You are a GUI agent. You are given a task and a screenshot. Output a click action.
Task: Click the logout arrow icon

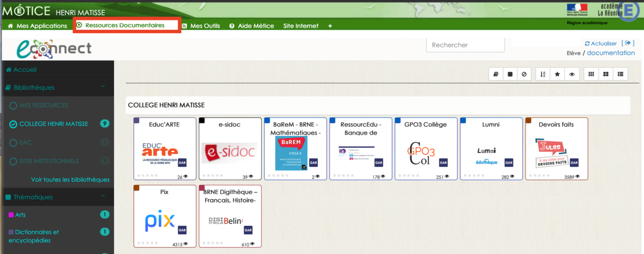[x=628, y=44]
